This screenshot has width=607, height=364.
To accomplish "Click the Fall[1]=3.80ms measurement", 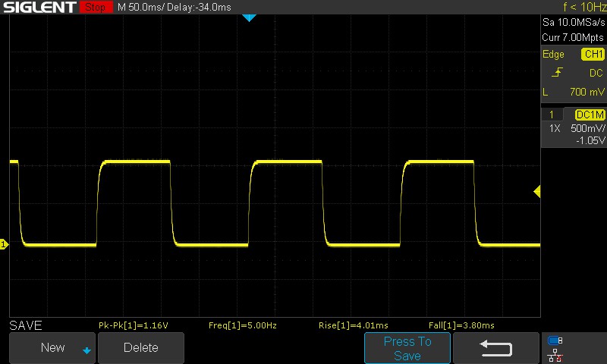I will (x=461, y=325).
